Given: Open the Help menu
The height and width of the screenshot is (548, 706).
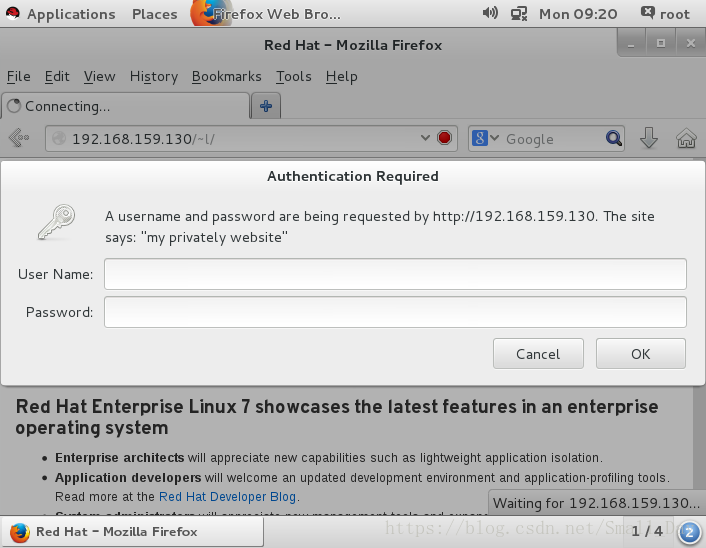Looking at the screenshot, I should pos(342,77).
